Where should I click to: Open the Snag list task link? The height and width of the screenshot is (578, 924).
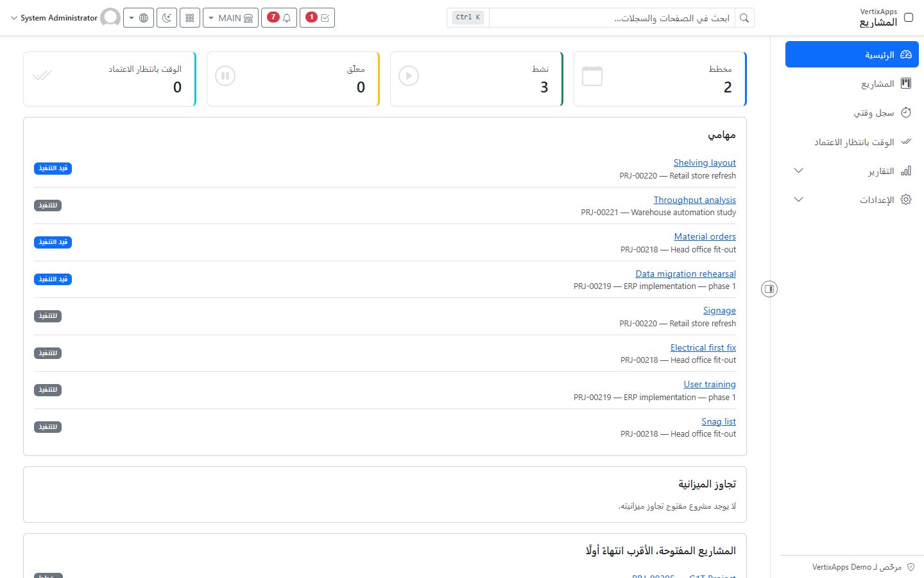719,421
